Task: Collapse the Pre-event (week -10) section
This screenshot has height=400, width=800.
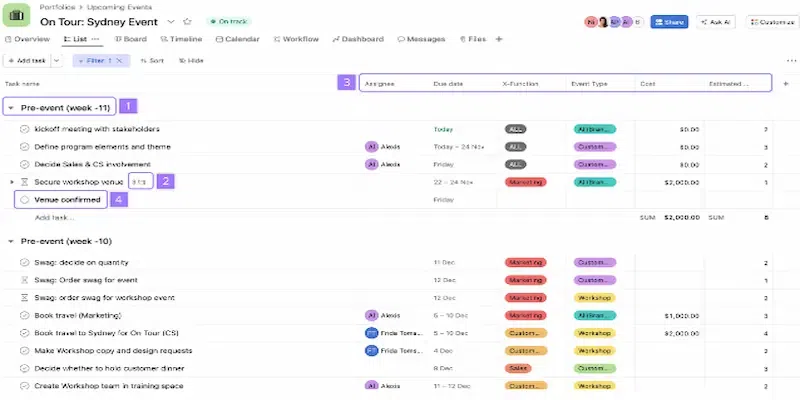Action: pos(11,241)
